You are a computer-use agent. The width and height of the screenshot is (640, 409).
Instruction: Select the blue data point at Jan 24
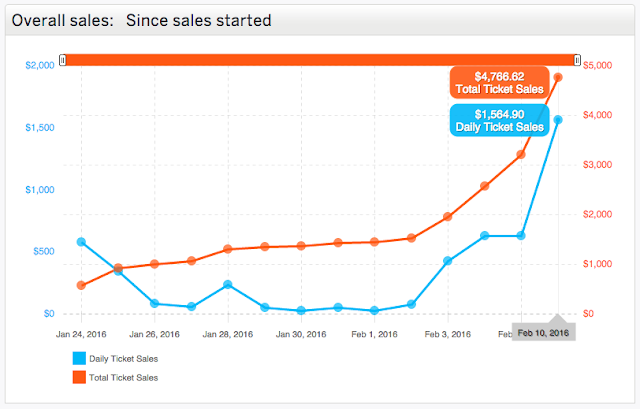[81, 242]
